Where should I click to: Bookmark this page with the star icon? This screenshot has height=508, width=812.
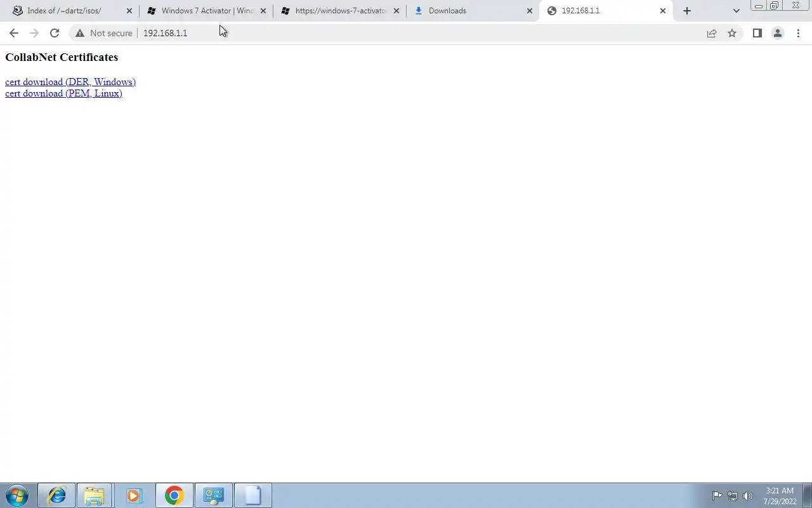[x=732, y=33]
